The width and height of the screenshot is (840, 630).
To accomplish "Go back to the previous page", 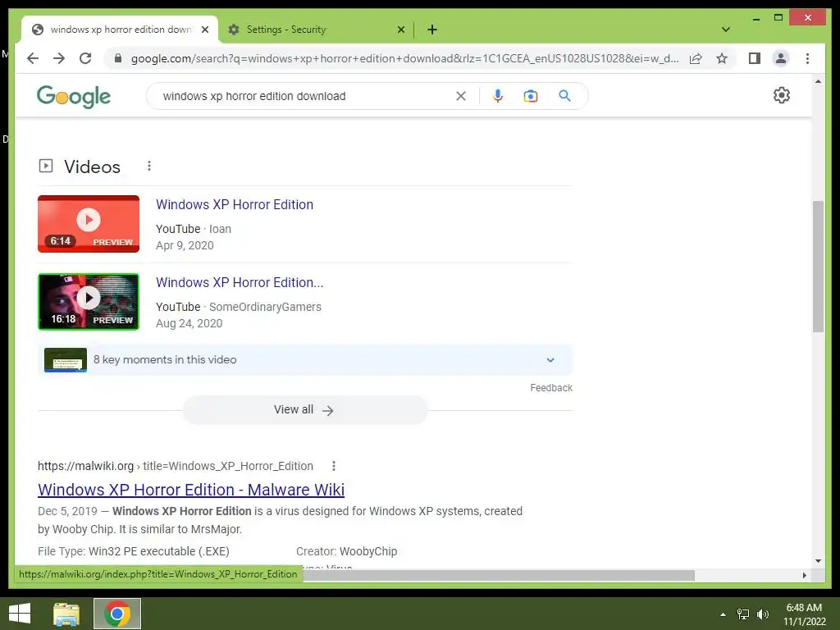I will click(x=33, y=58).
